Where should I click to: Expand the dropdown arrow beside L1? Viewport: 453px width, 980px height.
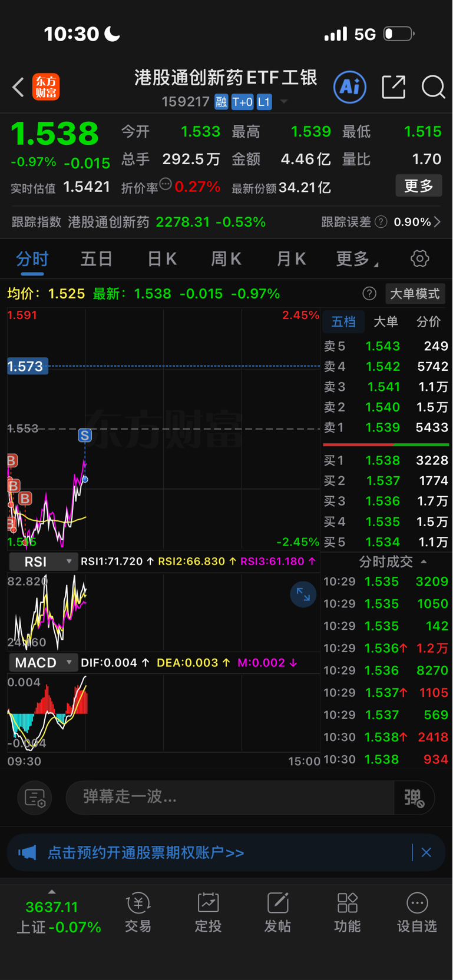pyautogui.click(x=284, y=102)
